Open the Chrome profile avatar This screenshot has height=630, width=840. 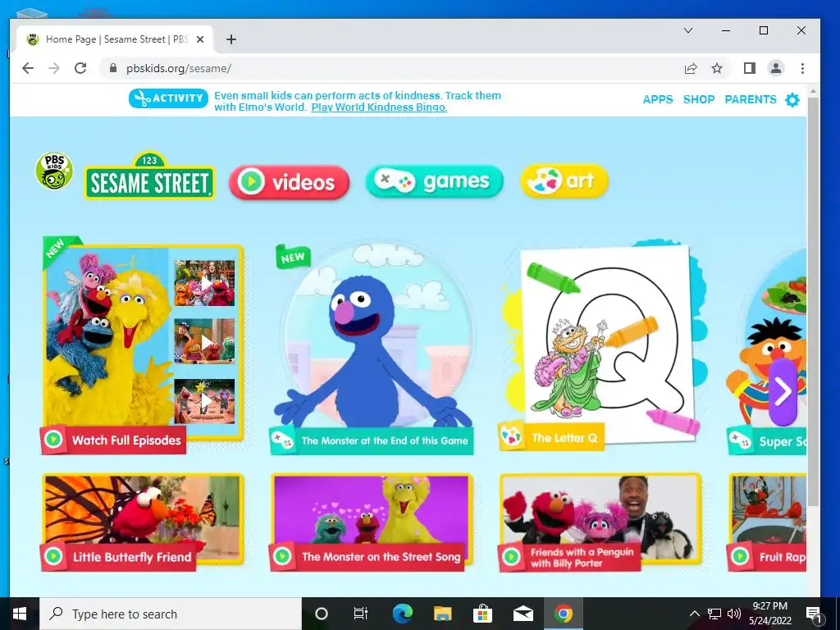[x=776, y=68]
